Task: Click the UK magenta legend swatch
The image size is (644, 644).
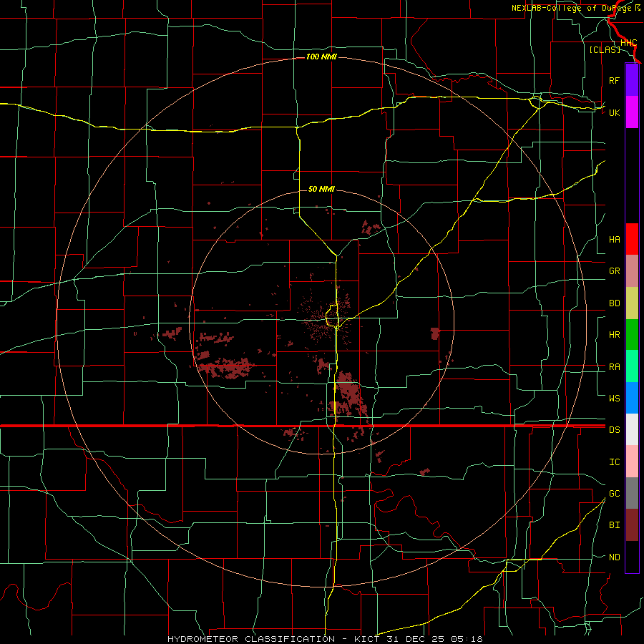Action: [x=632, y=112]
